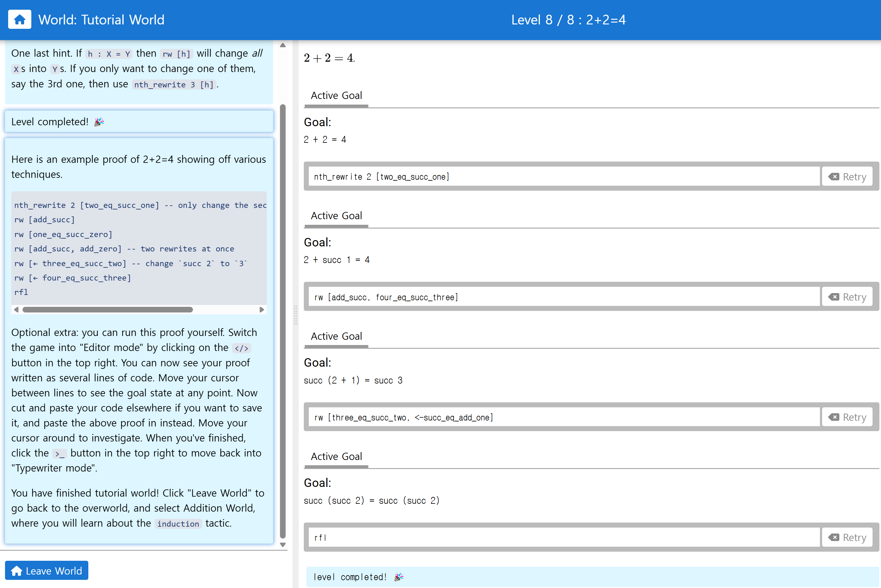
Task: Click the home icon in header
Action: tap(19, 19)
